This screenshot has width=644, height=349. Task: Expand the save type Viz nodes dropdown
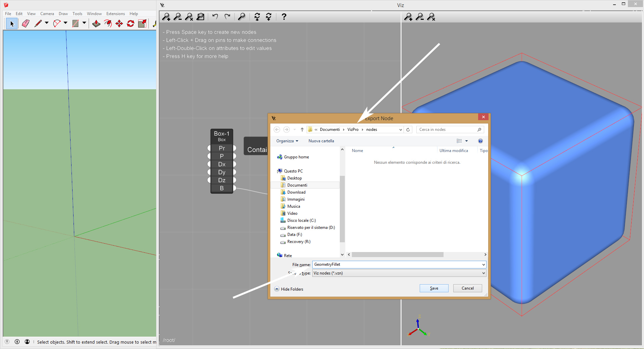coord(483,273)
